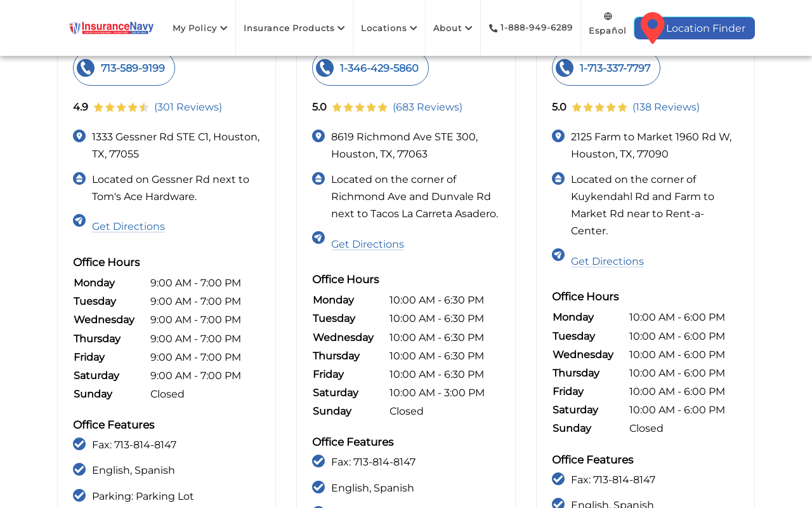Expand the Locations dropdown menu
The image size is (812, 508).
point(389,28)
